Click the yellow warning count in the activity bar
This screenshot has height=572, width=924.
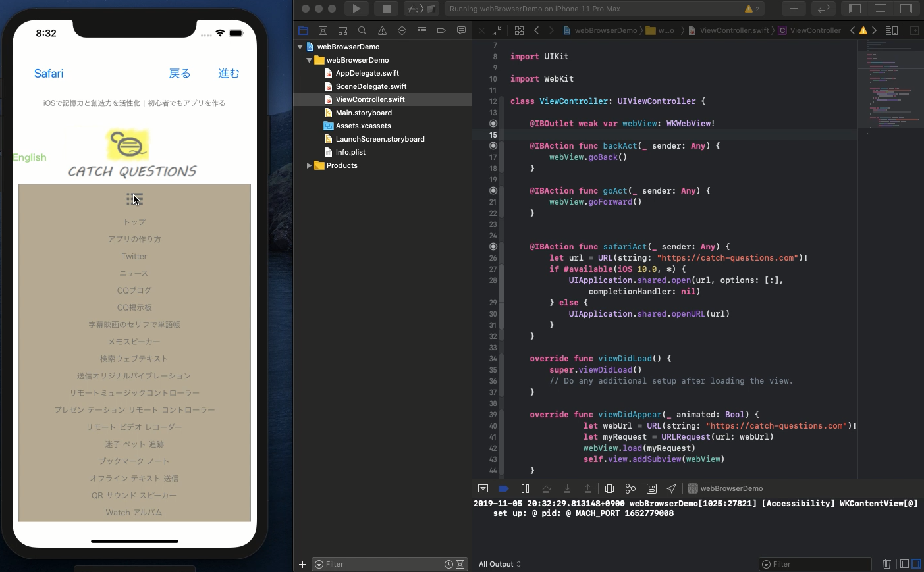point(752,9)
